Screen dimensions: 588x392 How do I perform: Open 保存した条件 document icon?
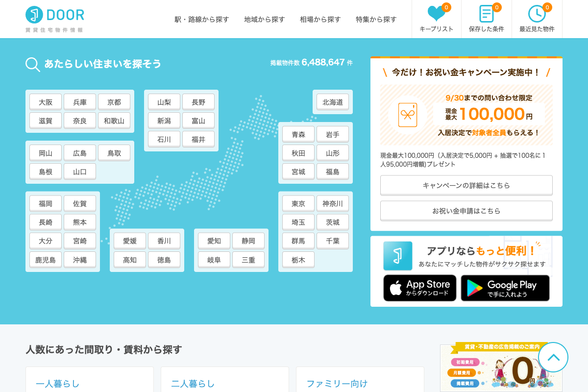pos(486,14)
